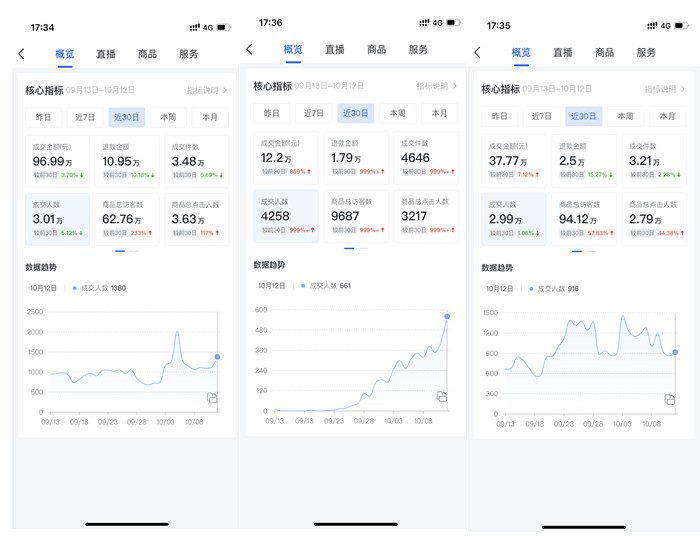Tap the page indicator dots on 17:34 screen

click(127, 251)
